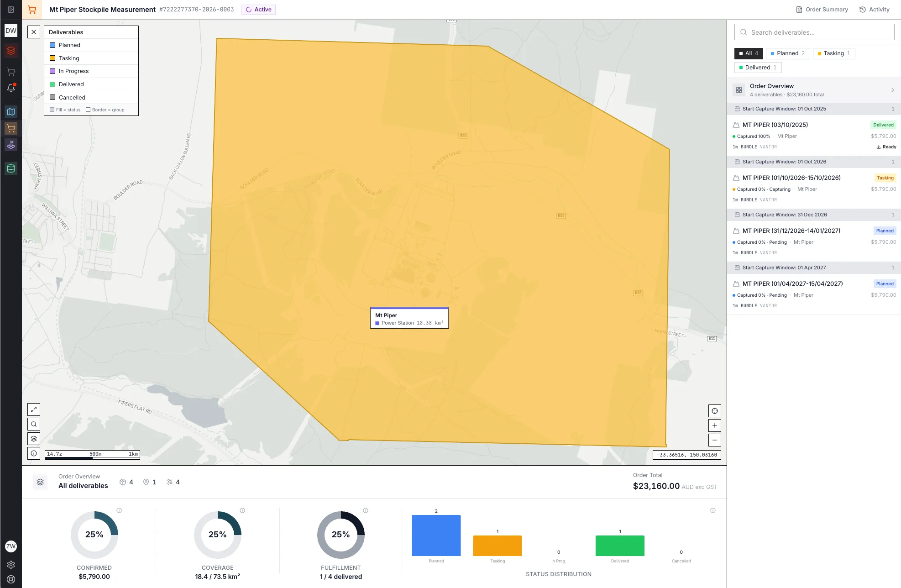Toggle Delivered status in legend
The image size is (901, 588).
point(91,84)
